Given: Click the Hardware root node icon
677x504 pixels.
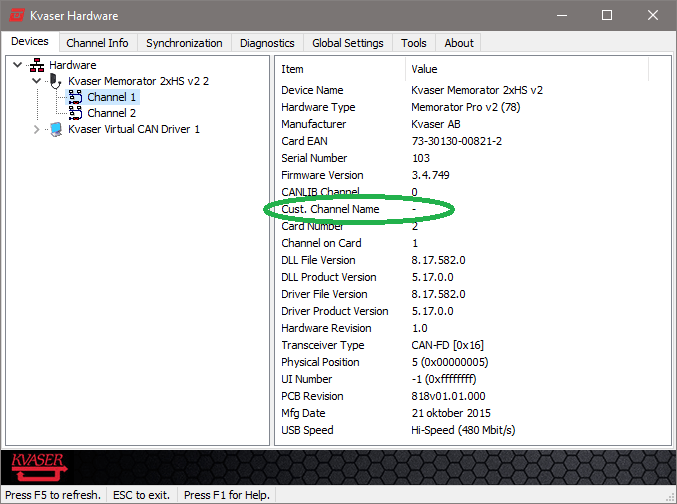Looking at the screenshot, I should pyautogui.click(x=37, y=65).
